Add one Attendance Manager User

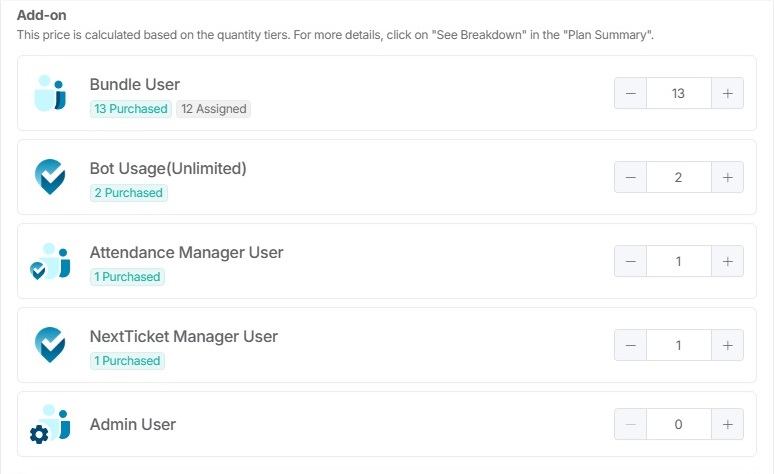[727, 262]
